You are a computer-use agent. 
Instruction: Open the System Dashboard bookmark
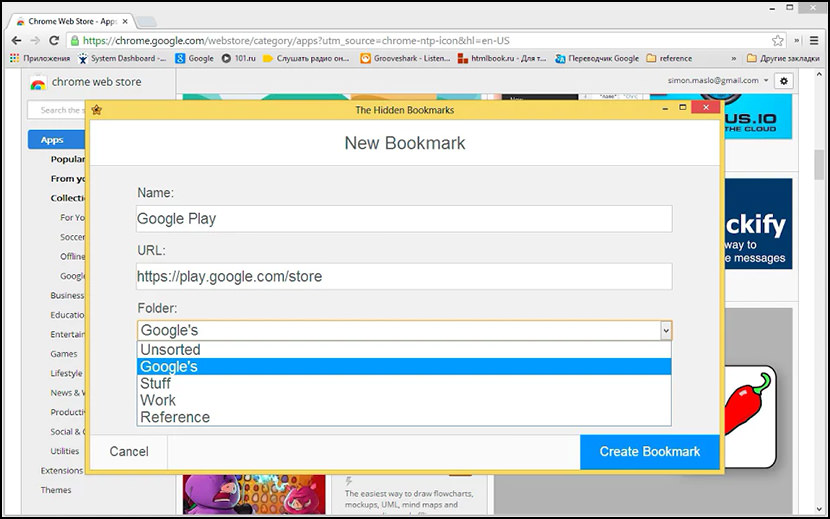click(121, 58)
